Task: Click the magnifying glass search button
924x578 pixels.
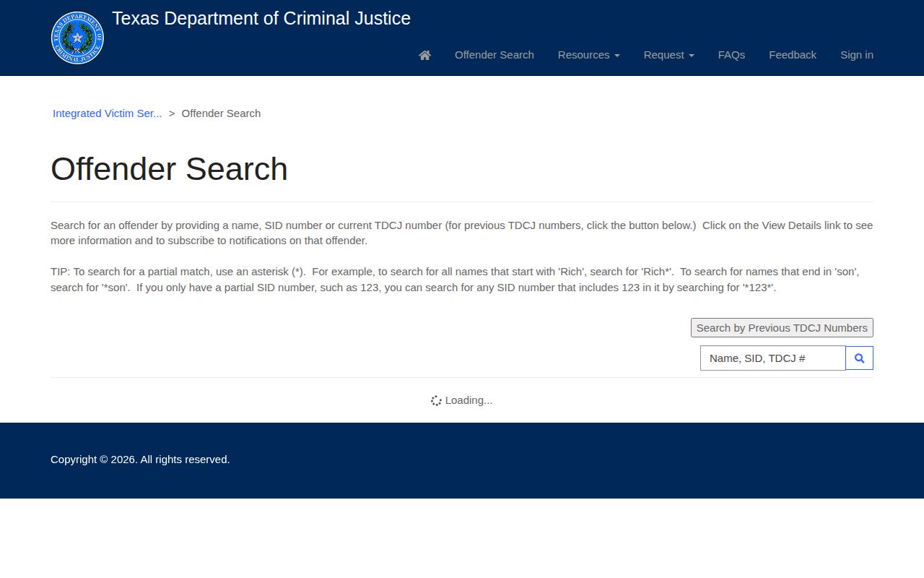Action: [x=859, y=358]
